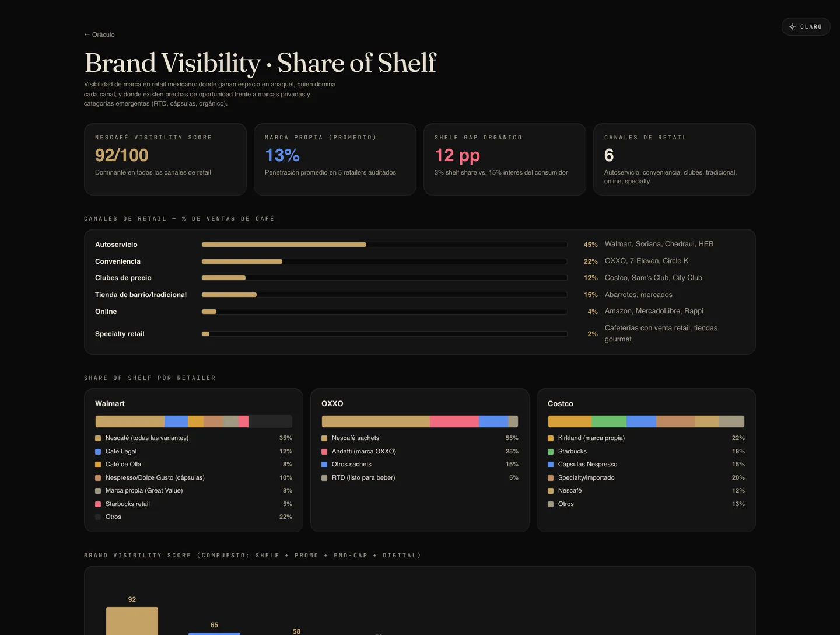Select the 13% Marca Propia value

tap(282, 155)
